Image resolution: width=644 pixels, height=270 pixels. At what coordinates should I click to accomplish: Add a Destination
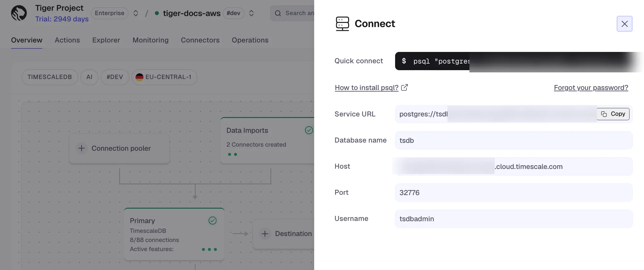click(284, 234)
